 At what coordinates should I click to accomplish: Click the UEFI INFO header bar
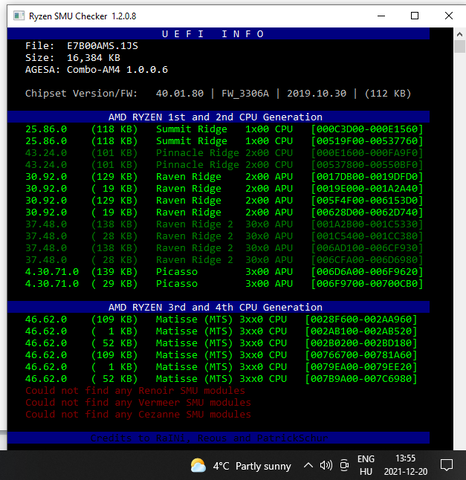tap(218, 34)
